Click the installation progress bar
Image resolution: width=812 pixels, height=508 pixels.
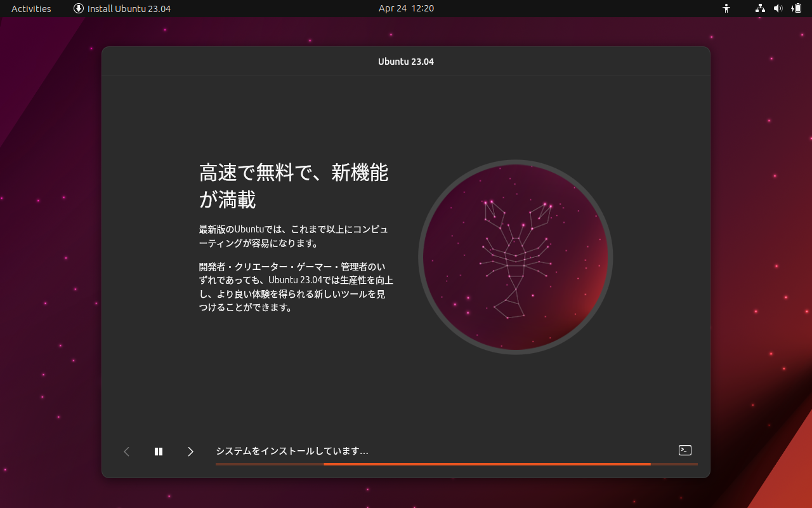[457, 464]
